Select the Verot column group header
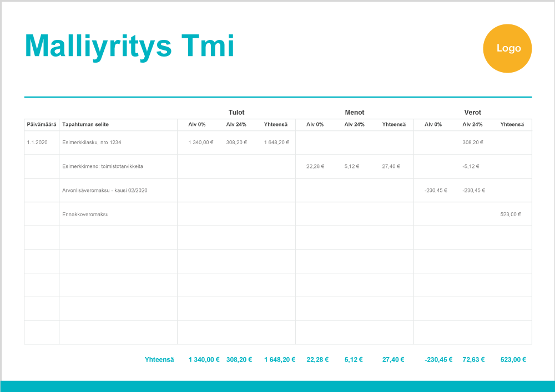The width and height of the screenshot is (555, 392). click(472, 112)
